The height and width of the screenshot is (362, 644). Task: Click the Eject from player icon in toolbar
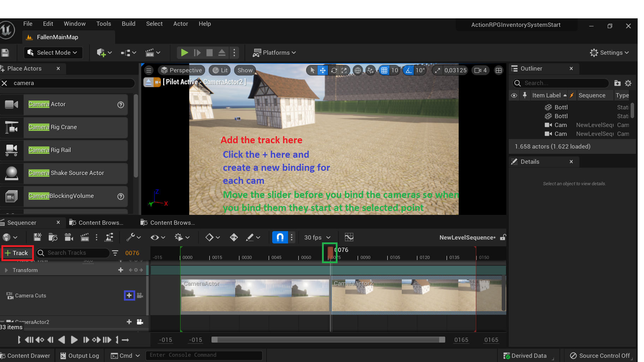point(222,53)
